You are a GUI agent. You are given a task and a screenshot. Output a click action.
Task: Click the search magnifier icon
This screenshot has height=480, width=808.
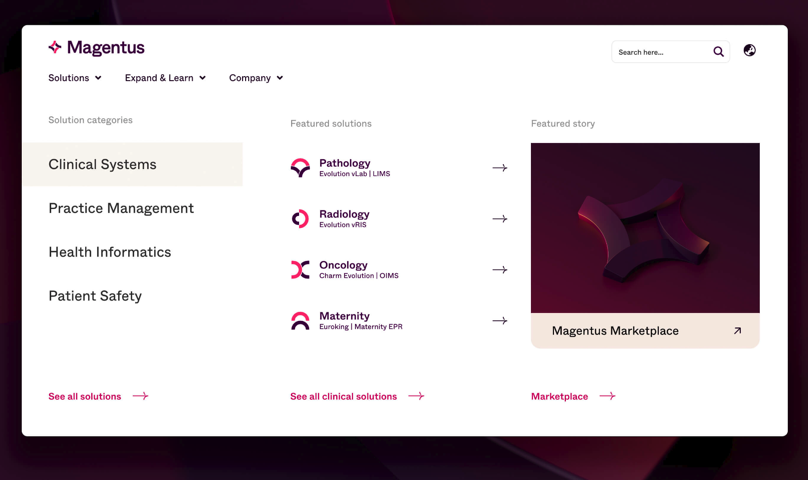pos(718,52)
